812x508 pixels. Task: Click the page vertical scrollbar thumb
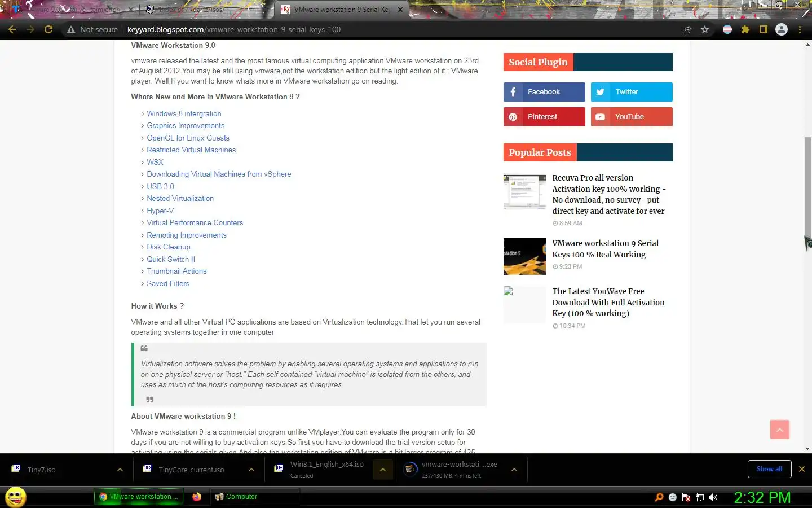click(807, 186)
